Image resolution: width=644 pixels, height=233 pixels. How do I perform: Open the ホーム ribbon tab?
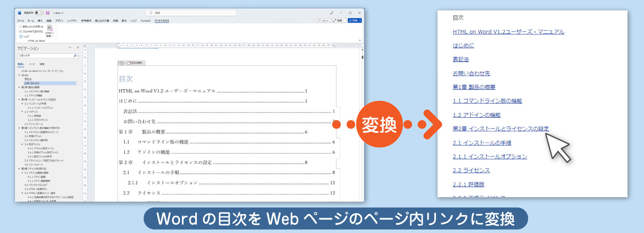point(31,20)
